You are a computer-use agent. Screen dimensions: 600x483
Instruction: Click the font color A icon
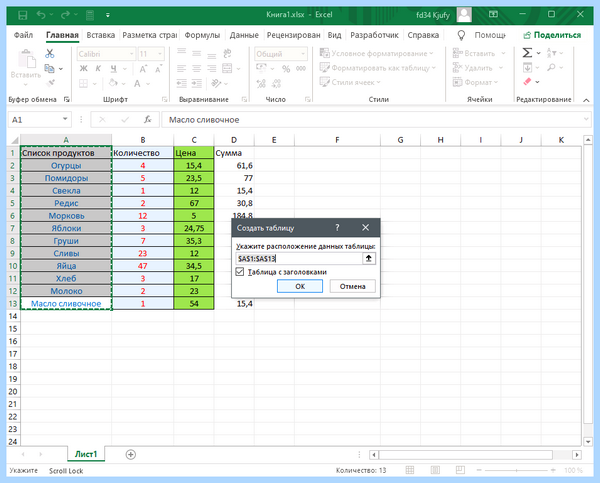pos(137,83)
